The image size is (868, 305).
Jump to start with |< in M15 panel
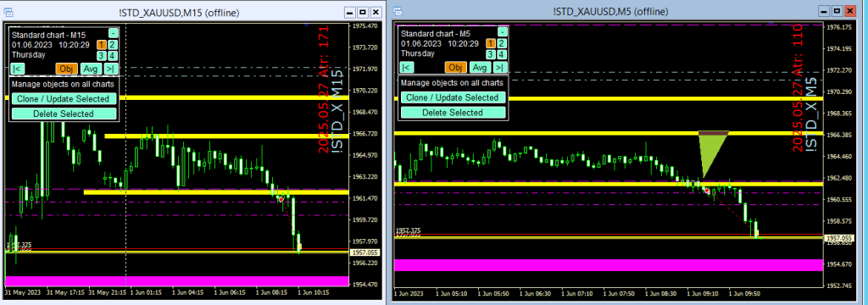17,69
